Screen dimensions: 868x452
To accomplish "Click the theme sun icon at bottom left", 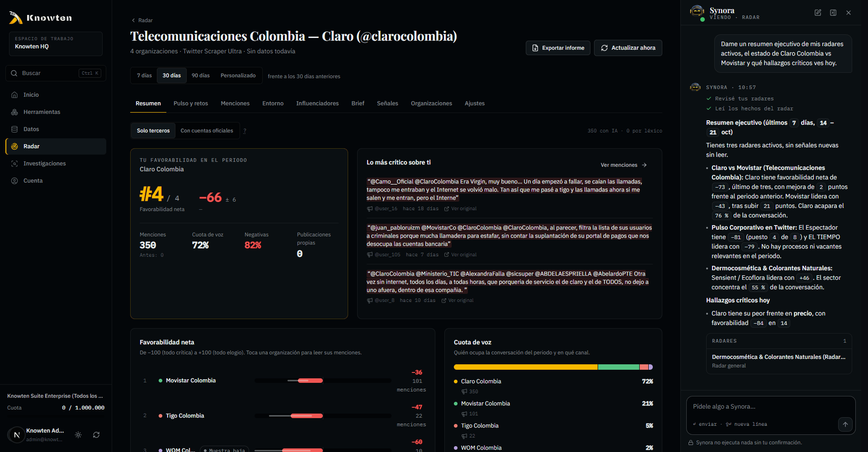I will coord(78,435).
